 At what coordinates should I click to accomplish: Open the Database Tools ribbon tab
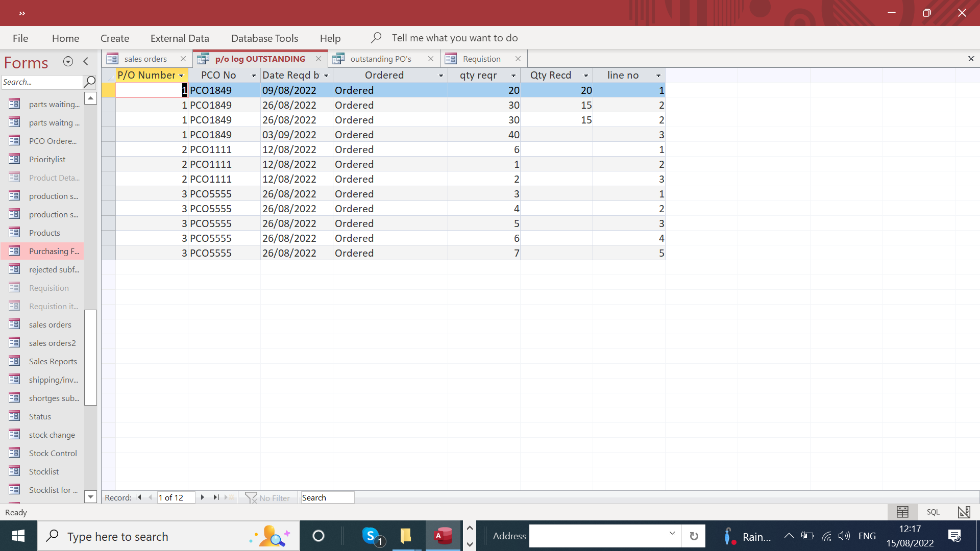point(264,38)
